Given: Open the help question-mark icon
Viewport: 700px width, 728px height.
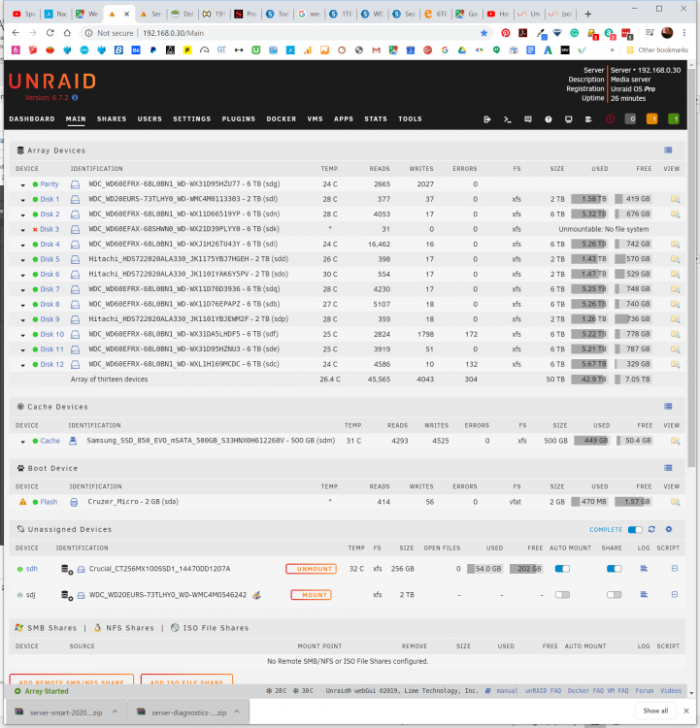Looking at the screenshot, I should click(x=549, y=119).
